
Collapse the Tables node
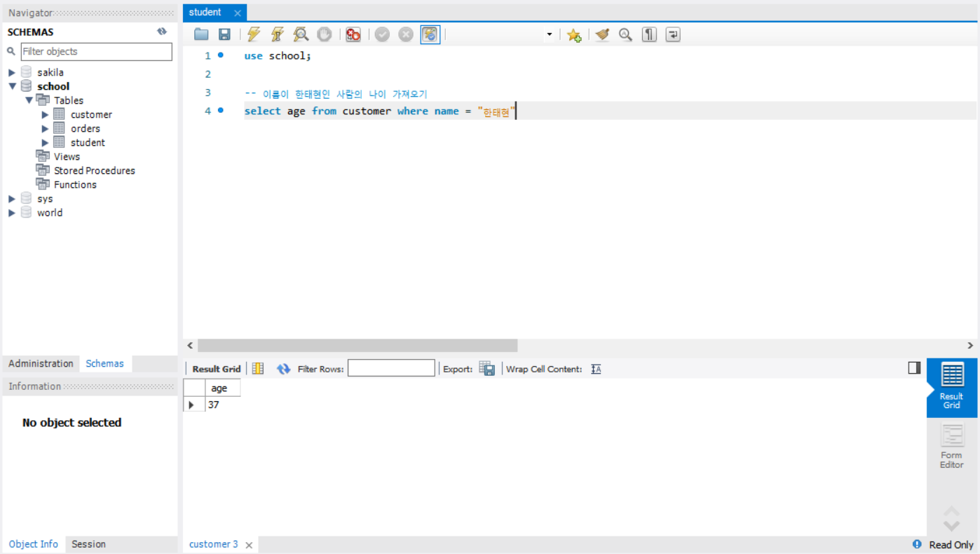pos(29,100)
